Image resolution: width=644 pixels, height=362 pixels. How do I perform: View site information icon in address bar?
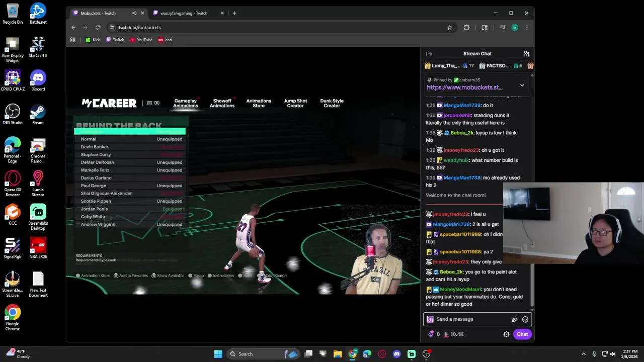112,28
